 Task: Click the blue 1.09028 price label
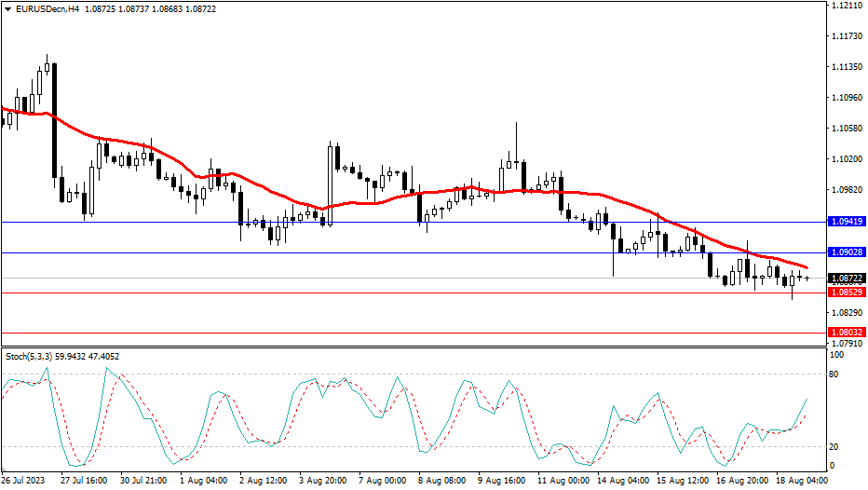[846, 252]
